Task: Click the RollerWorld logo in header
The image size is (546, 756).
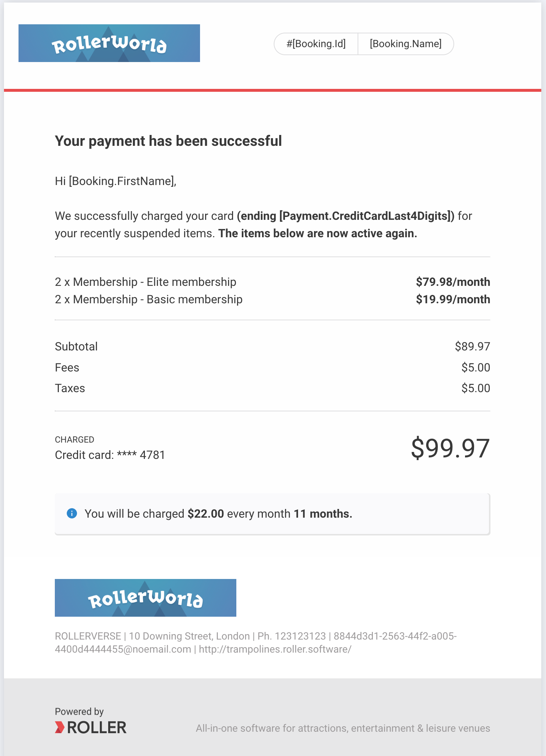Action: (109, 43)
